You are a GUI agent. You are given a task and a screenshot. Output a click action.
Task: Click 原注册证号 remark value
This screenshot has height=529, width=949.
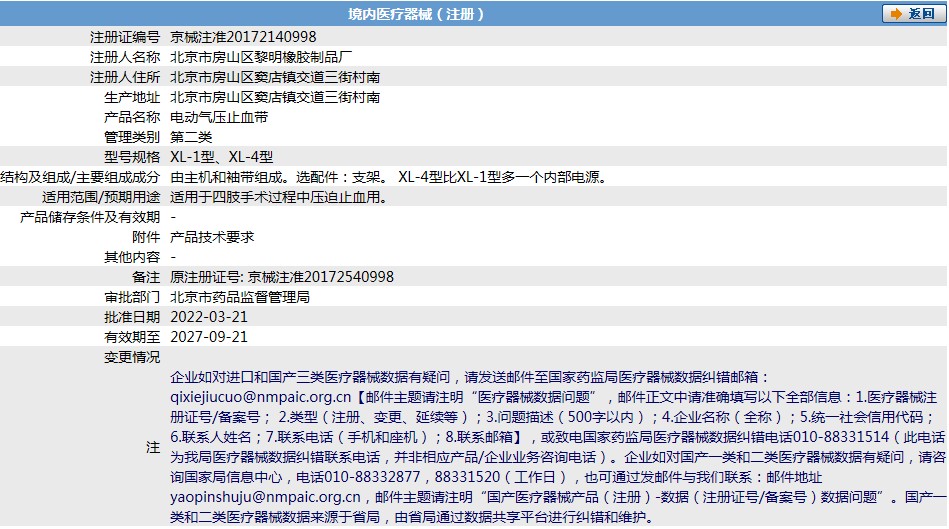282,277
